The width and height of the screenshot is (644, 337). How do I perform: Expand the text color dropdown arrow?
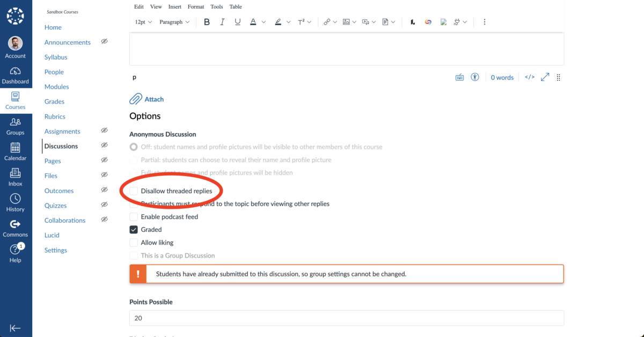point(262,21)
